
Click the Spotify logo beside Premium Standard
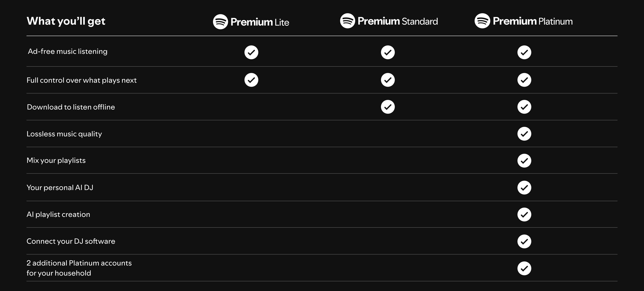tap(347, 21)
